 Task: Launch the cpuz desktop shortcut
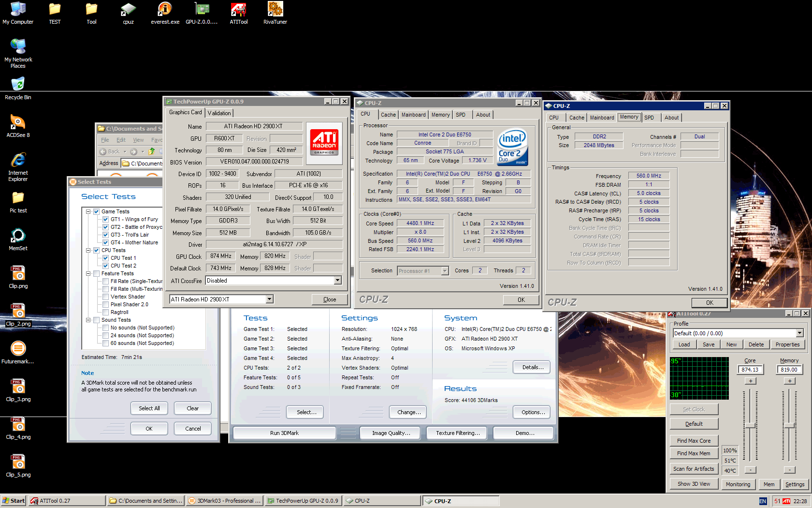pyautogui.click(x=128, y=13)
